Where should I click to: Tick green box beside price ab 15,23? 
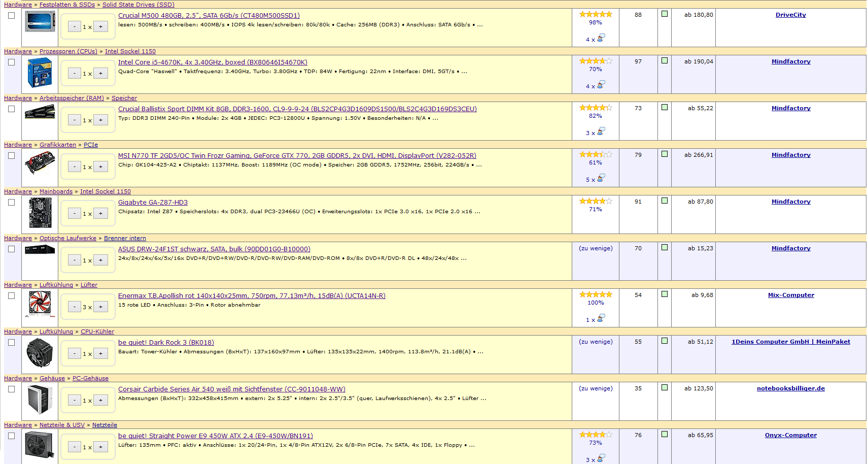point(665,247)
